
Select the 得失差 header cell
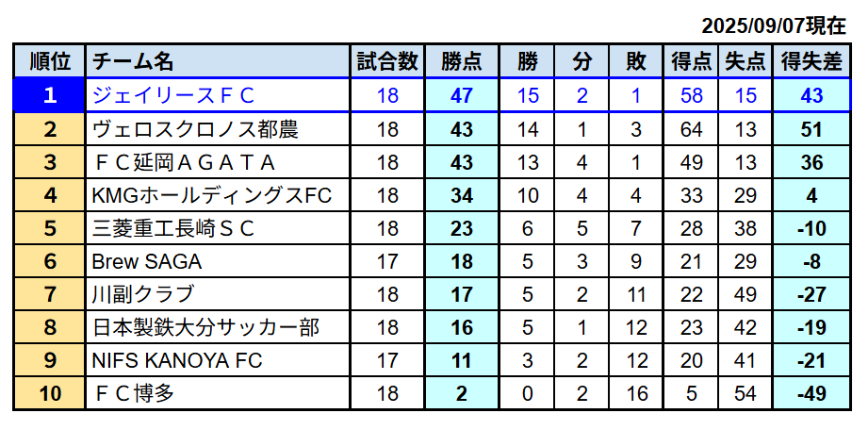pos(811,61)
